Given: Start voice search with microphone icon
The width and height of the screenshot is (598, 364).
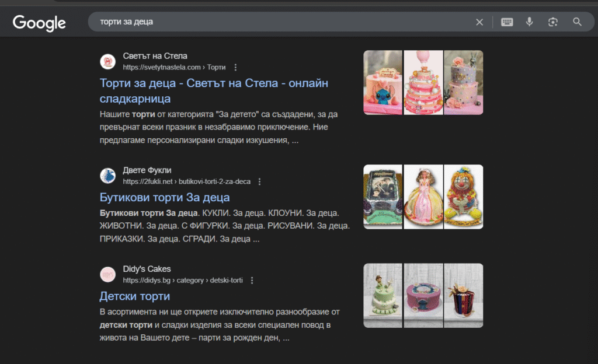Looking at the screenshot, I should point(529,22).
